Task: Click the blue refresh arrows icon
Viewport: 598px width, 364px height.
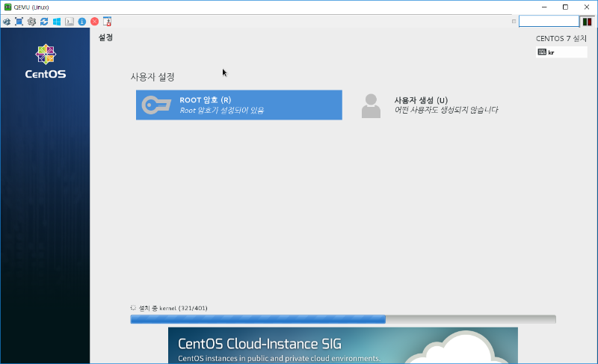Action: (44, 22)
